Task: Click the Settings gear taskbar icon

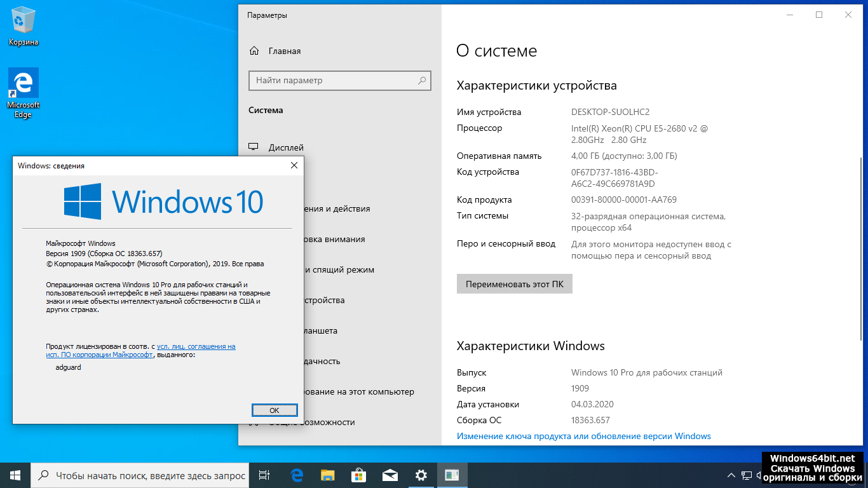Action: [421, 475]
